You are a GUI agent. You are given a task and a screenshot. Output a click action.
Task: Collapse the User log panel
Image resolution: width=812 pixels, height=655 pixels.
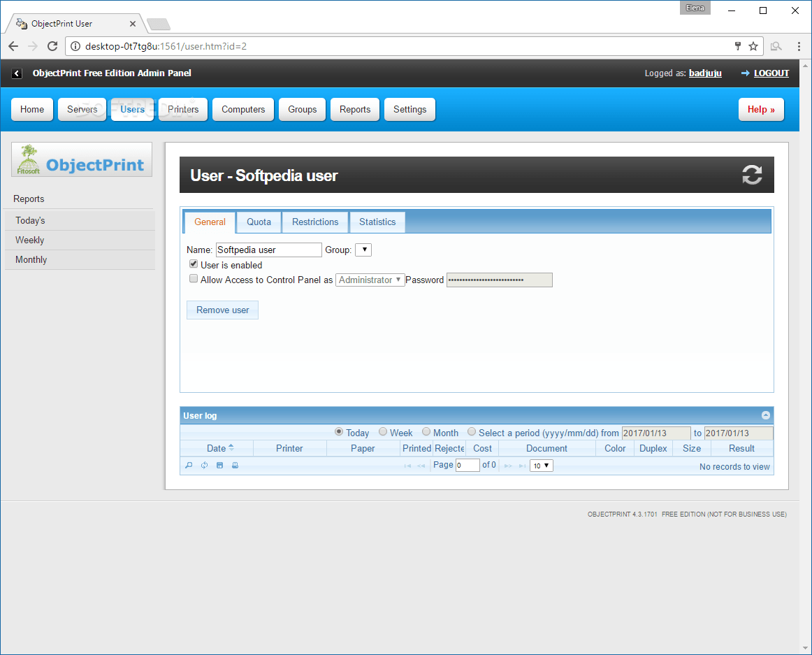(x=765, y=415)
